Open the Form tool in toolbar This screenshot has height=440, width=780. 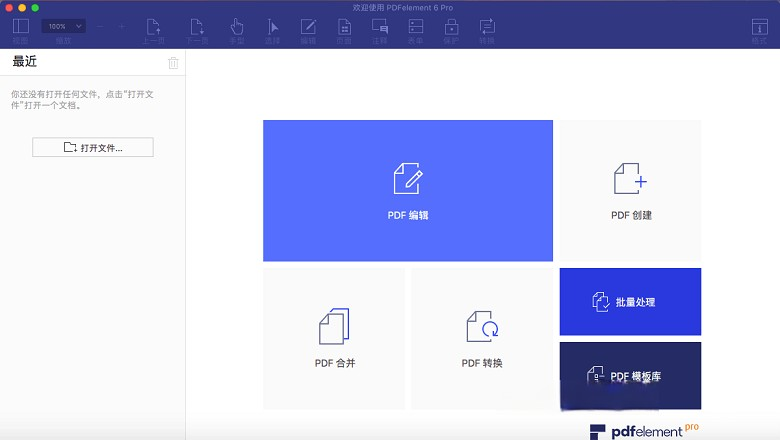(415, 26)
